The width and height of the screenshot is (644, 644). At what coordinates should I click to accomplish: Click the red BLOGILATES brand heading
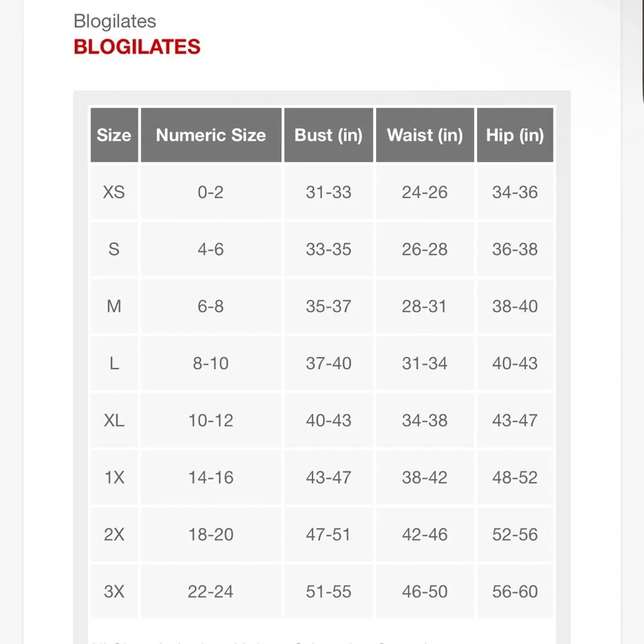click(137, 47)
